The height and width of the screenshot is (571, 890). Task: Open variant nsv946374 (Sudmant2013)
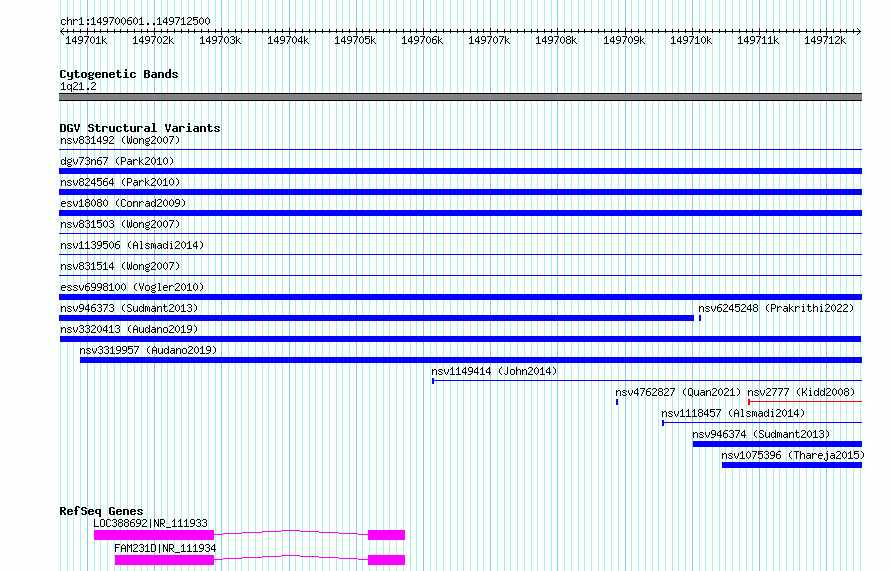coord(761,434)
